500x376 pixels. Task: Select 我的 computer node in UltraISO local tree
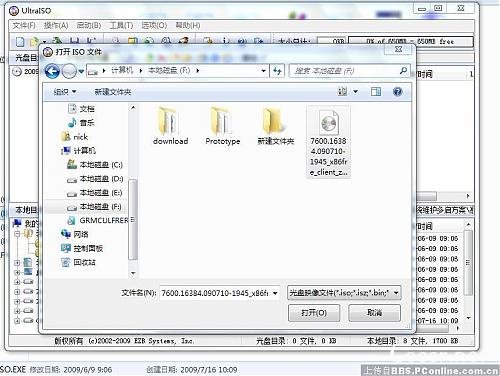coord(25,223)
